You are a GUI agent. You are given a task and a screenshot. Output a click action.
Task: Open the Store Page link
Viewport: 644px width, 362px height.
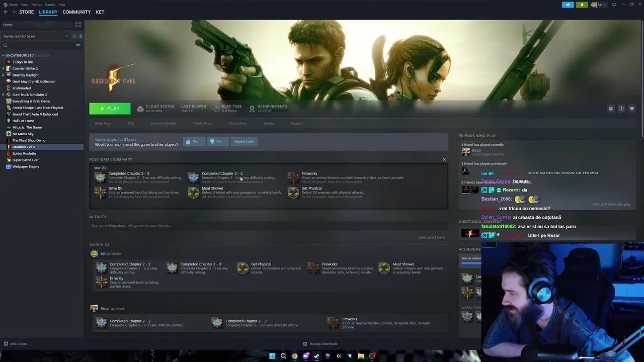(103, 123)
